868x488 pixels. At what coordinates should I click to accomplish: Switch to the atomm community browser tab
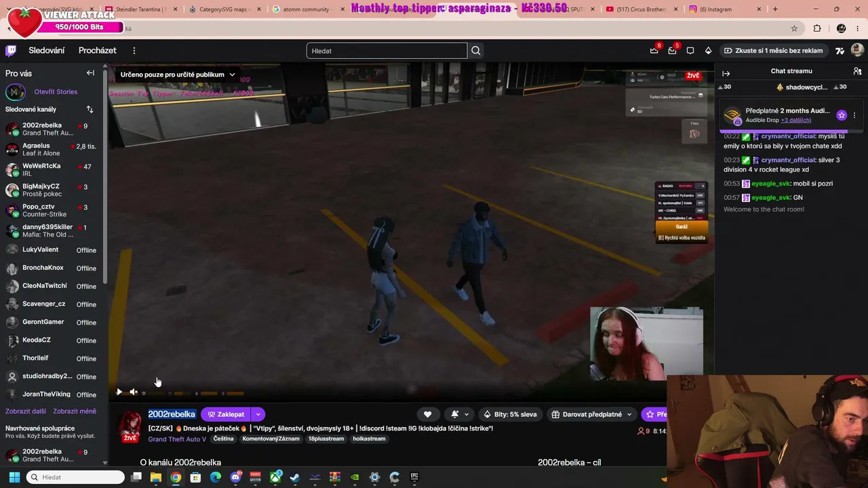coord(307,9)
